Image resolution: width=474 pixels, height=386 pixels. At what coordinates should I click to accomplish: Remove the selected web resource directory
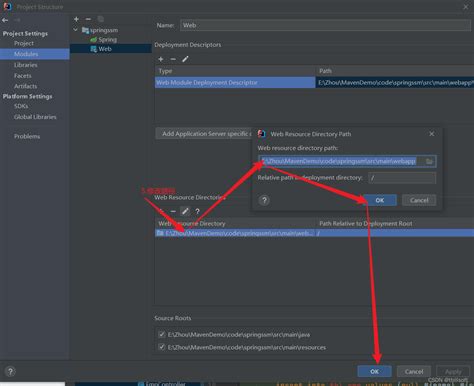click(173, 211)
